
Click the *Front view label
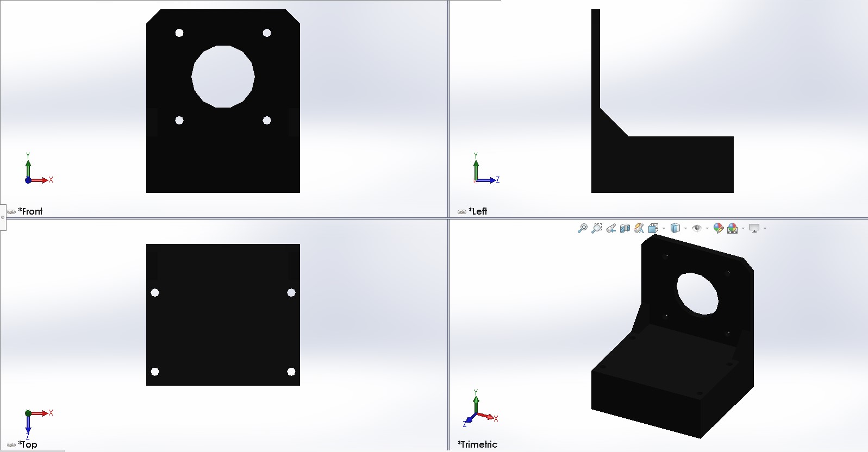[30, 211]
